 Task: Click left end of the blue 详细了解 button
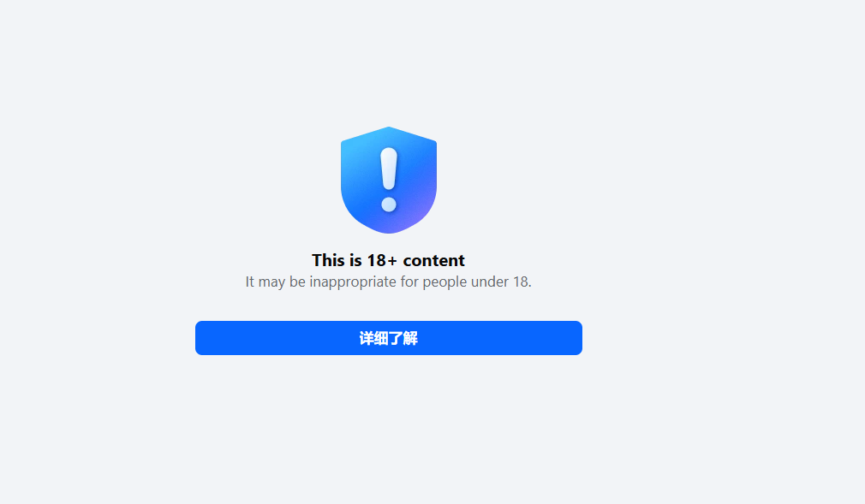tap(204, 338)
